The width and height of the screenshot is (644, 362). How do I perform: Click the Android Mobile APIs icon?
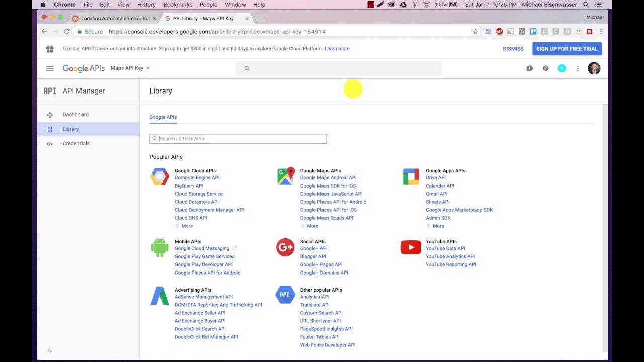[159, 247]
